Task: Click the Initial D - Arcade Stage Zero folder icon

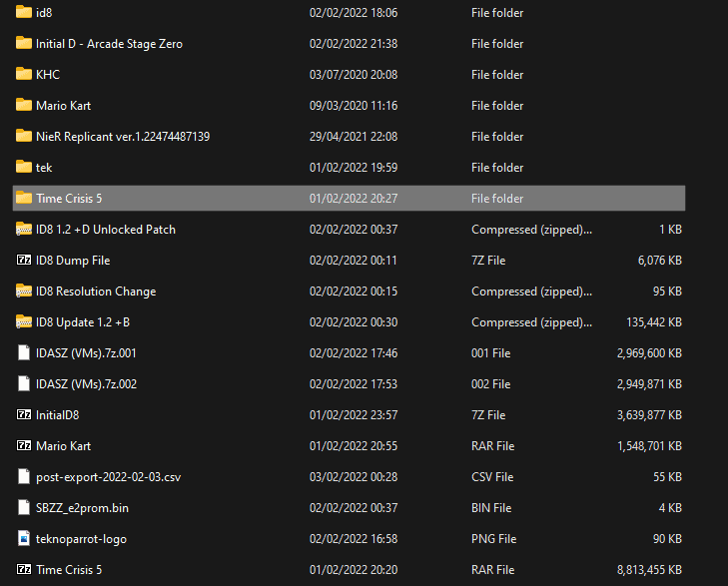Action: pyautogui.click(x=24, y=43)
